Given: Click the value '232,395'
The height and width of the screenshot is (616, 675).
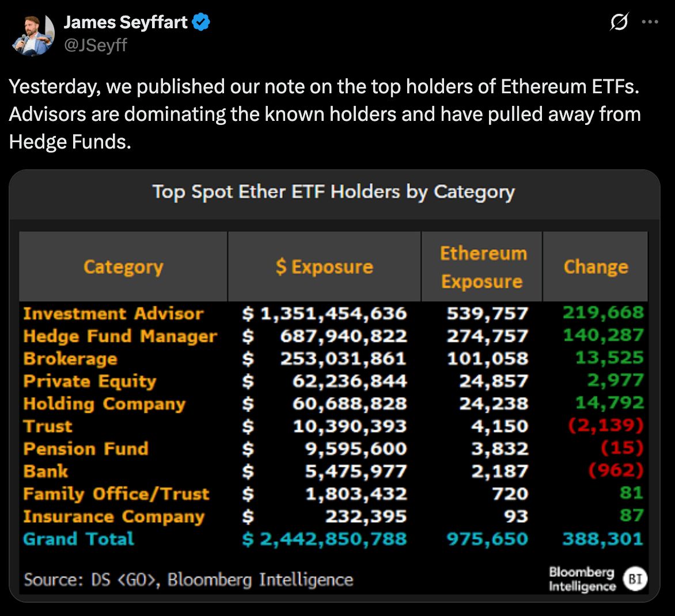Looking at the screenshot, I should pos(366,516).
